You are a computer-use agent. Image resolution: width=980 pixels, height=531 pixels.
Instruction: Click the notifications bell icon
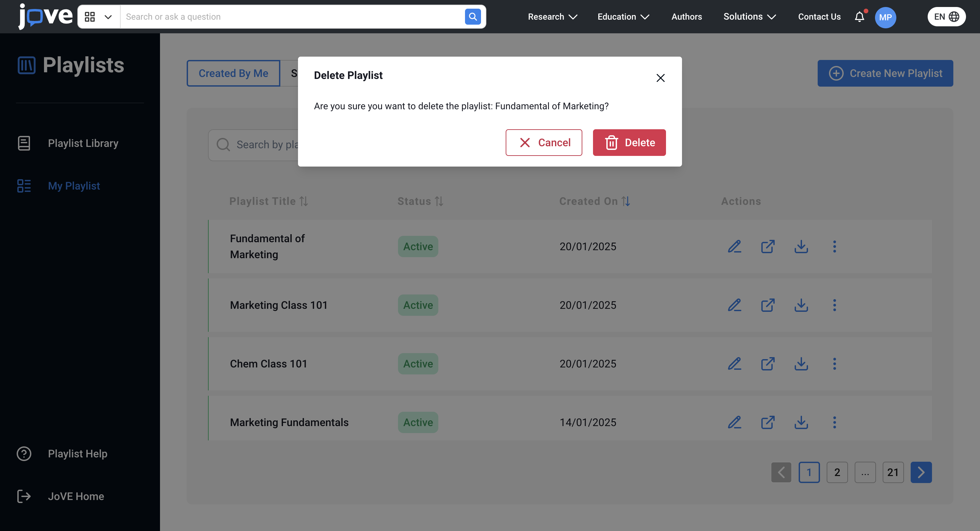(859, 17)
